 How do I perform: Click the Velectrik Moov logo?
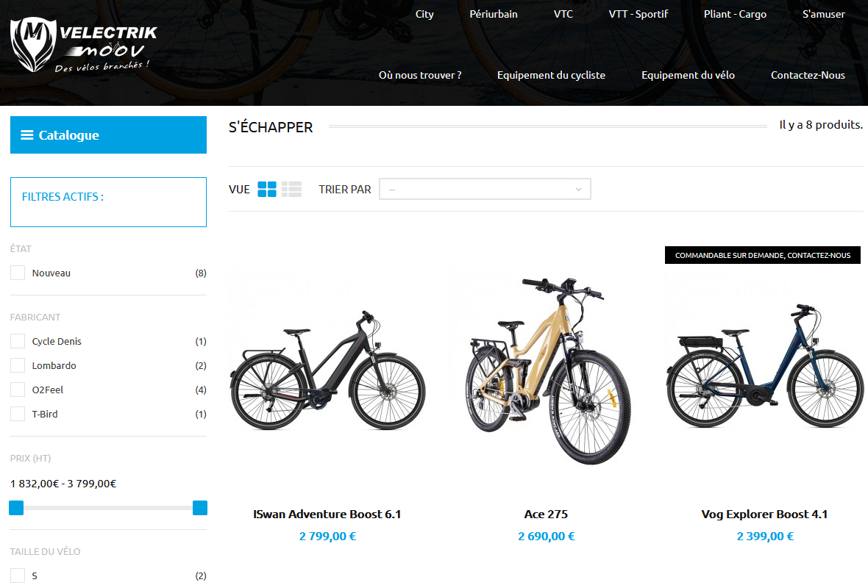pos(84,45)
